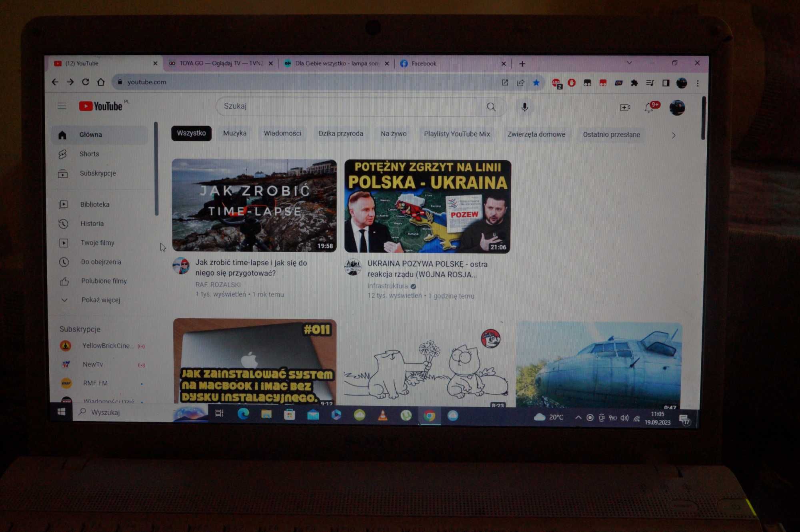Open Polubione filmy in sidebar
The height and width of the screenshot is (532, 800).
click(100, 281)
